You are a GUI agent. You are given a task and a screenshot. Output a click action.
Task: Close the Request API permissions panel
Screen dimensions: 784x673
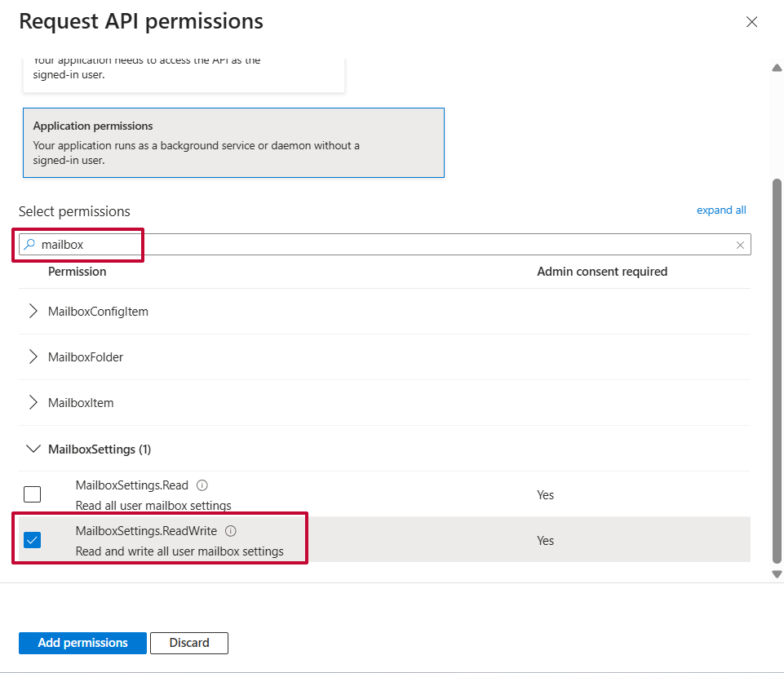pos(751,22)
